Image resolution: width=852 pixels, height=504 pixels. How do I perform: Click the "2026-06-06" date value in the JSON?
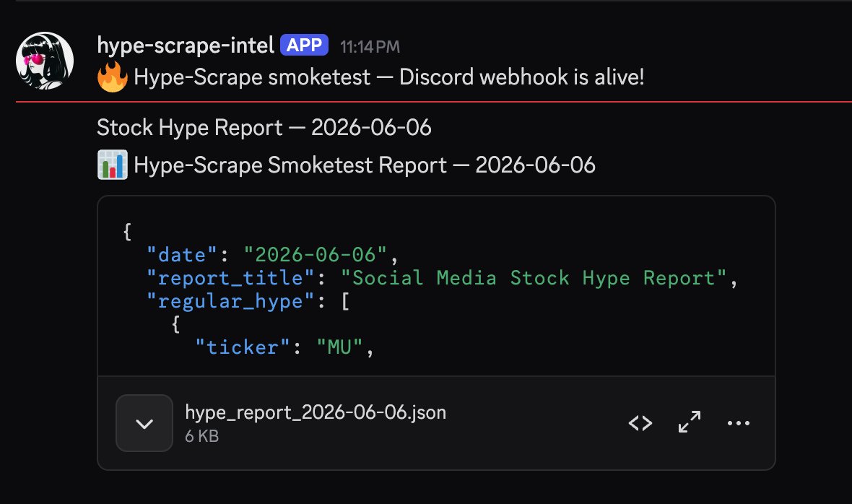[315, 255]
